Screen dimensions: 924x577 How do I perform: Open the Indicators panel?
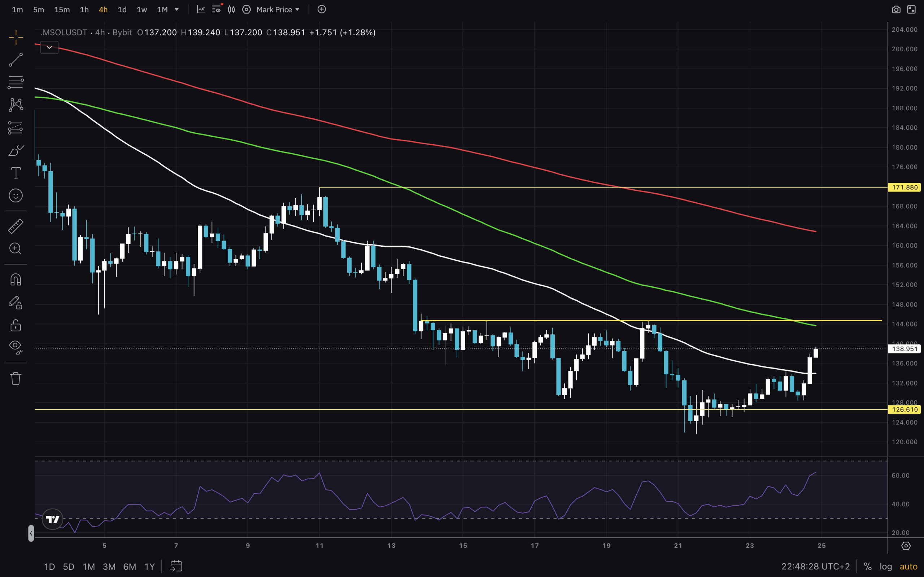(x=201, y=9)
